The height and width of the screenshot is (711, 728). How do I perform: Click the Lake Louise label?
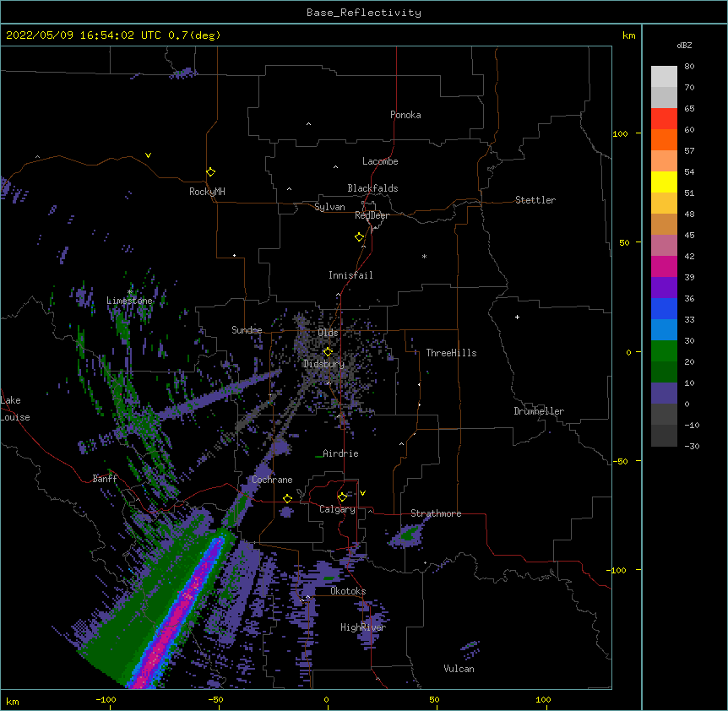(15, 409)
